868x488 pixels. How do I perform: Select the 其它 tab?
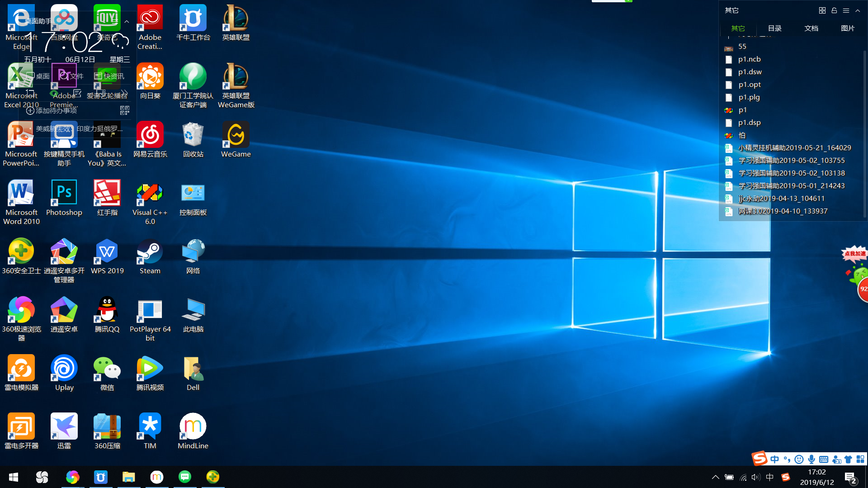click(738, 28)
